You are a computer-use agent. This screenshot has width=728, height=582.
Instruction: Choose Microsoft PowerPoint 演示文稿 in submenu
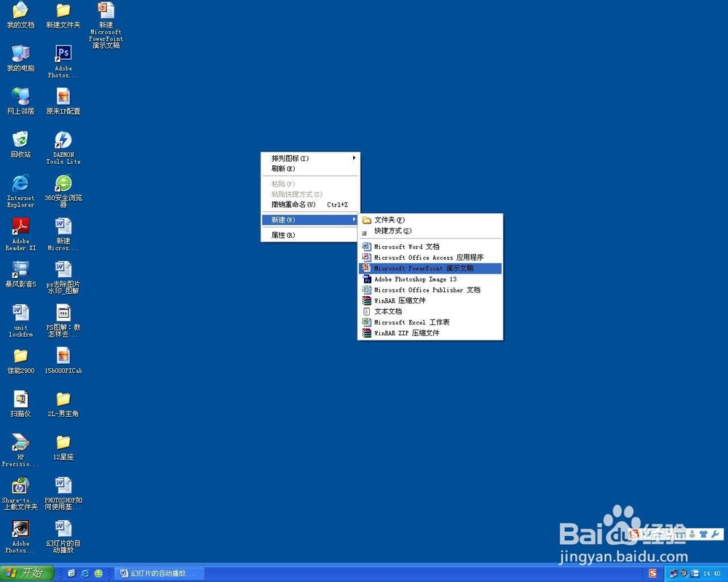pos(430,268)
